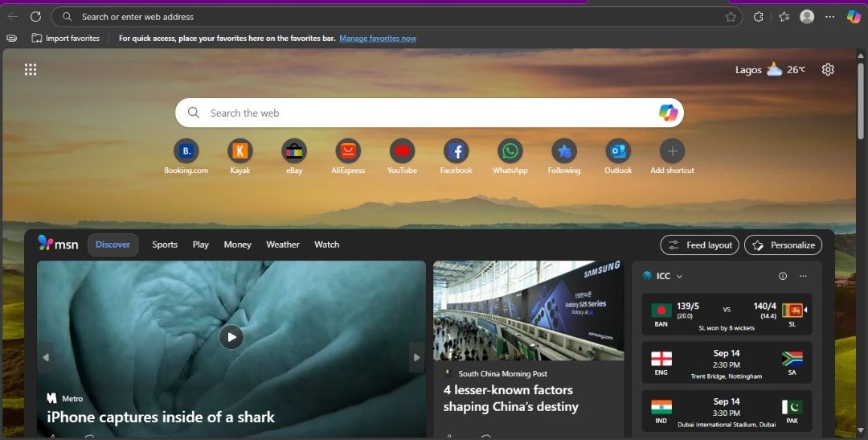Image resolution: width=868 pixels, height=440 pixels.
Task: Launch Copilot from the toolbar icon
Action: click(854, 17)
